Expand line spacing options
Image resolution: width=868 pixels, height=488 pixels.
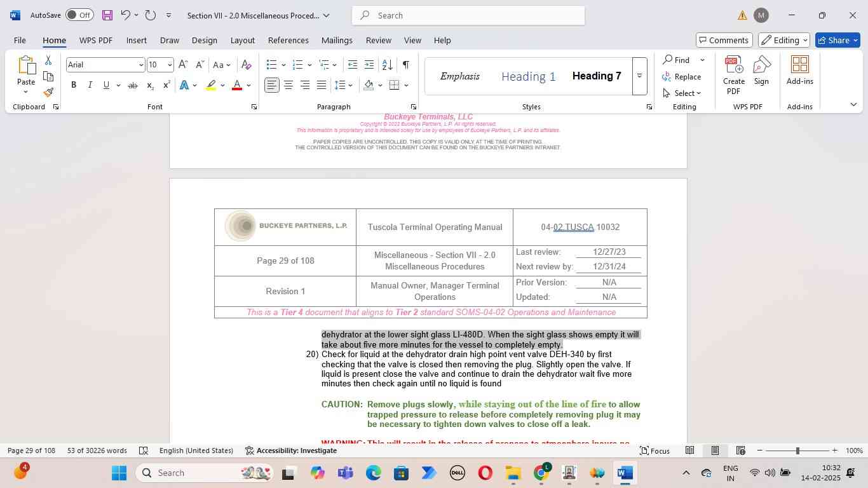point(351,85)
